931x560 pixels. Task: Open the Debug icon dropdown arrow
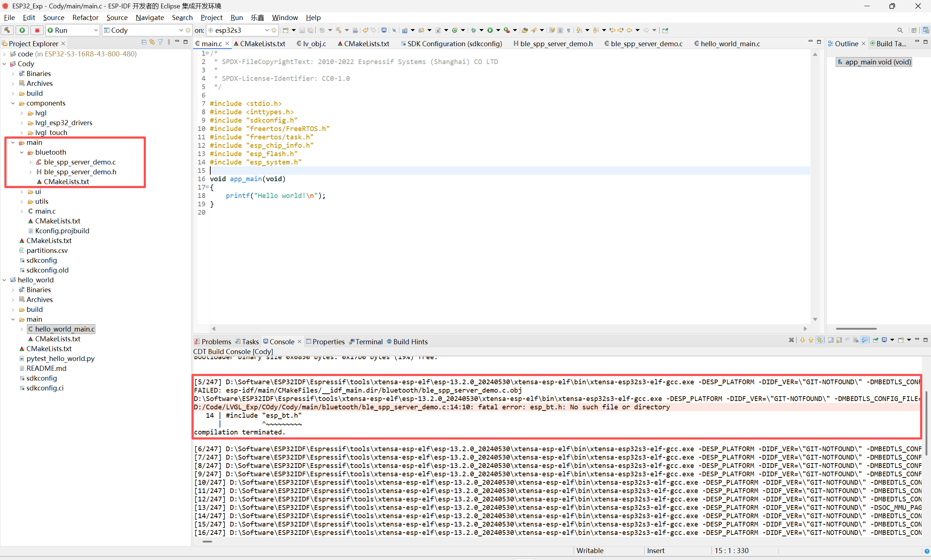click(x=482, y=30)
